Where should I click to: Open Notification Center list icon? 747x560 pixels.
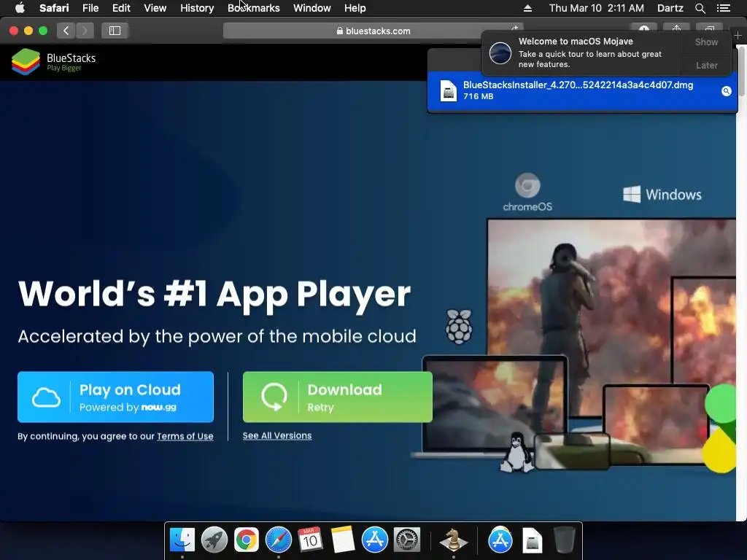pyautogui.click(x=723, y=8)
